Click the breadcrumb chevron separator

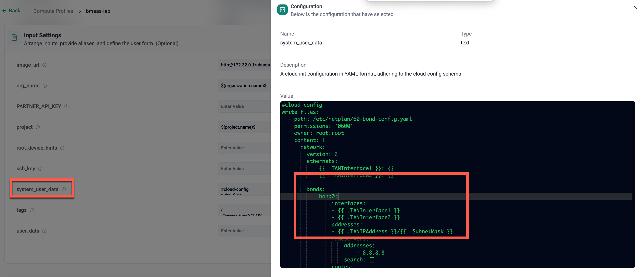(x=80, y=11)
